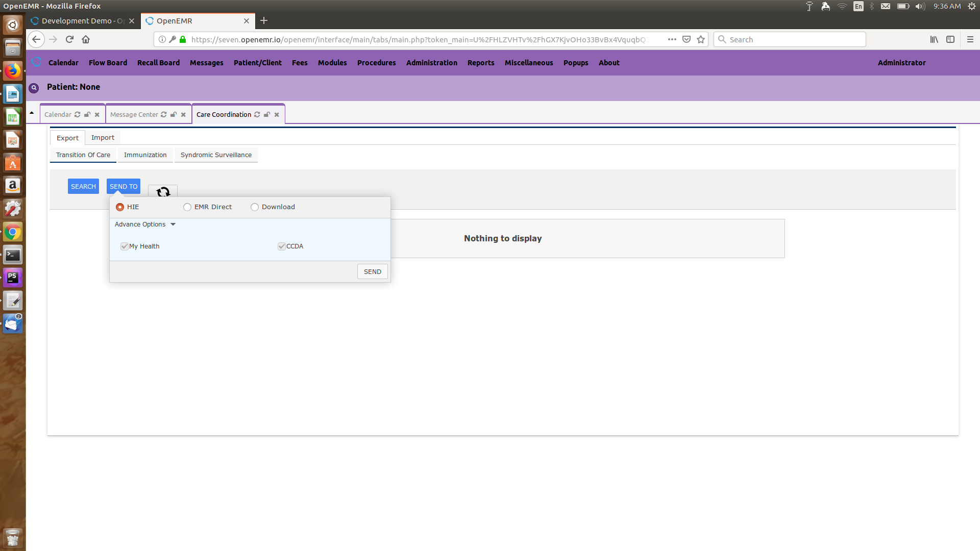Open the terminal from the dock
The width and height of the screenshot is (980, 551).
(x=12, y=255)
